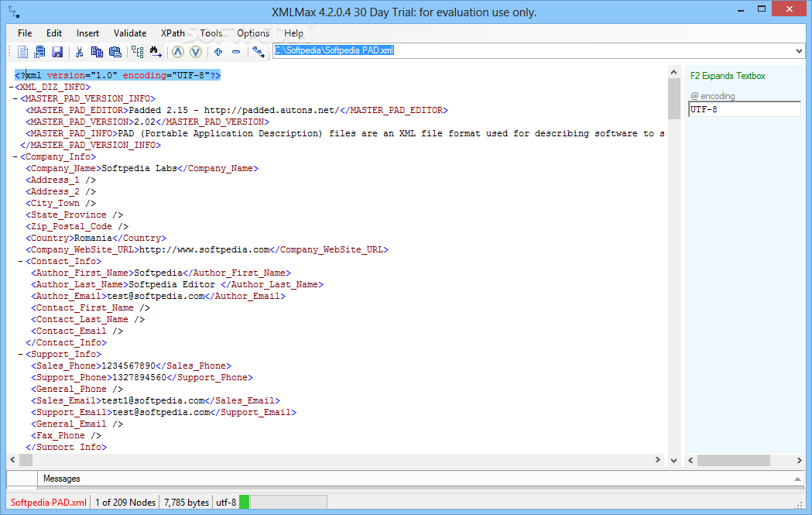Click the Softpedia PAD.xml status bar name
This screenshot has height=515, width=812.
click(49, 502)
